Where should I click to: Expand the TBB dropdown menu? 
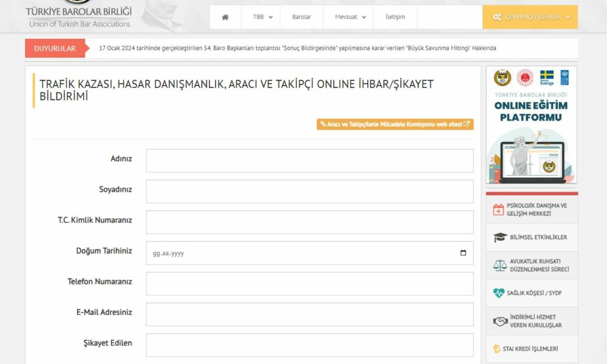262,17
